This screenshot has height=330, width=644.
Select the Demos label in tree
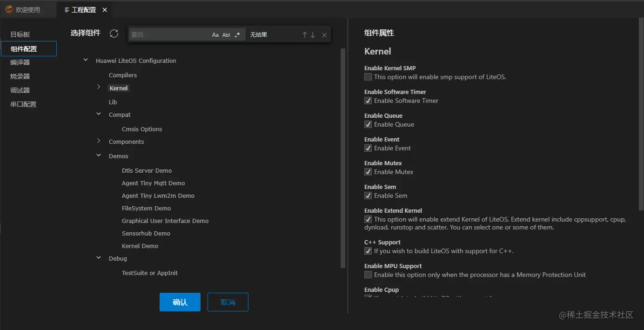(119, 156)
